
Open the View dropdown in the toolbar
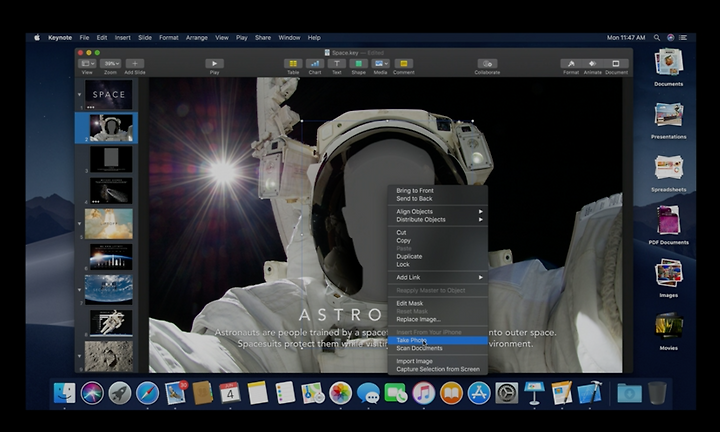(x=87, y=64)
